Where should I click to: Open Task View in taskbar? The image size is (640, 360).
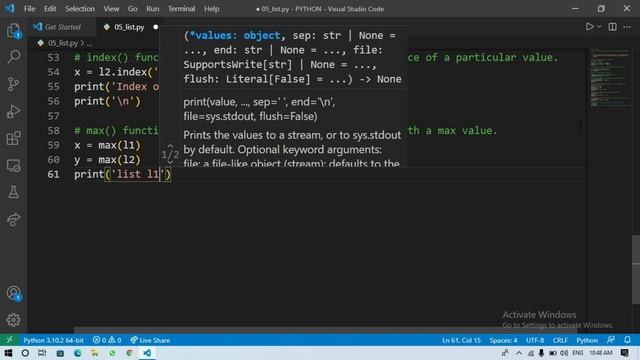(42, 353)
